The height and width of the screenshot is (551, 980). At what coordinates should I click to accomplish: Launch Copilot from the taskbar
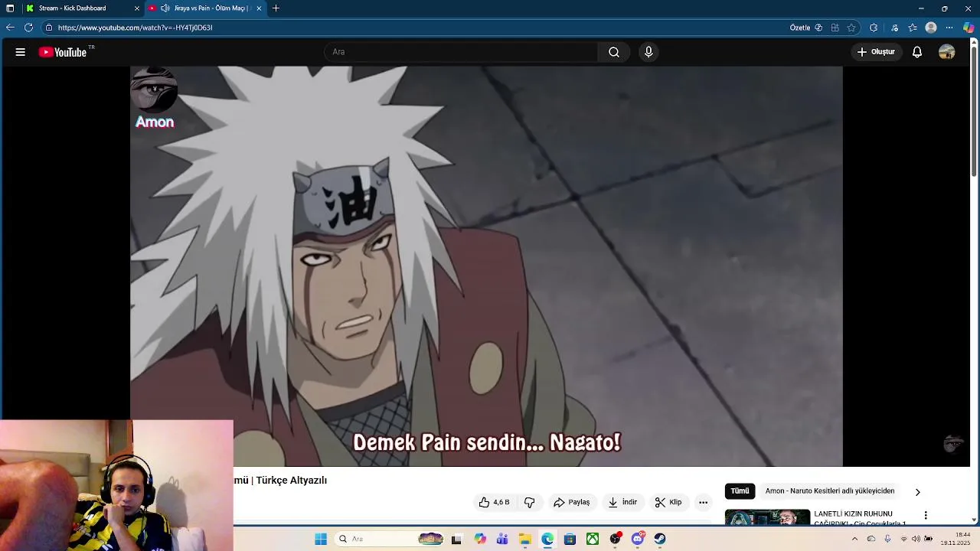click(480, 539)
